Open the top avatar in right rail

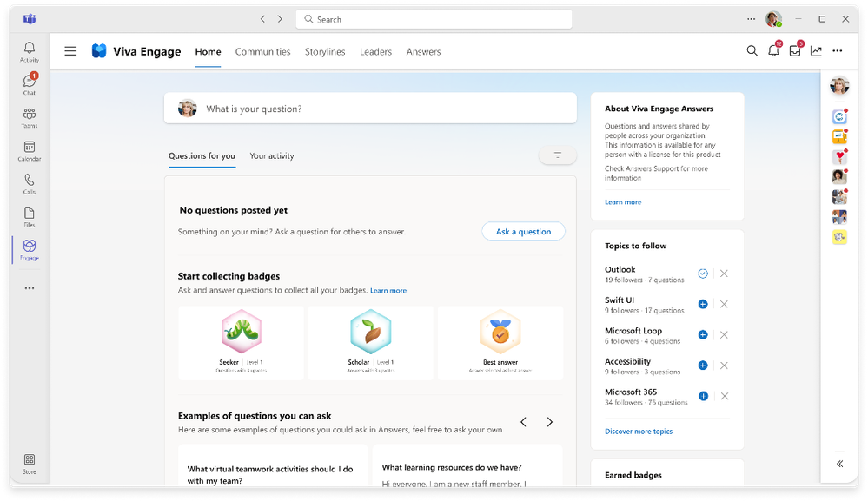[839, 86]
